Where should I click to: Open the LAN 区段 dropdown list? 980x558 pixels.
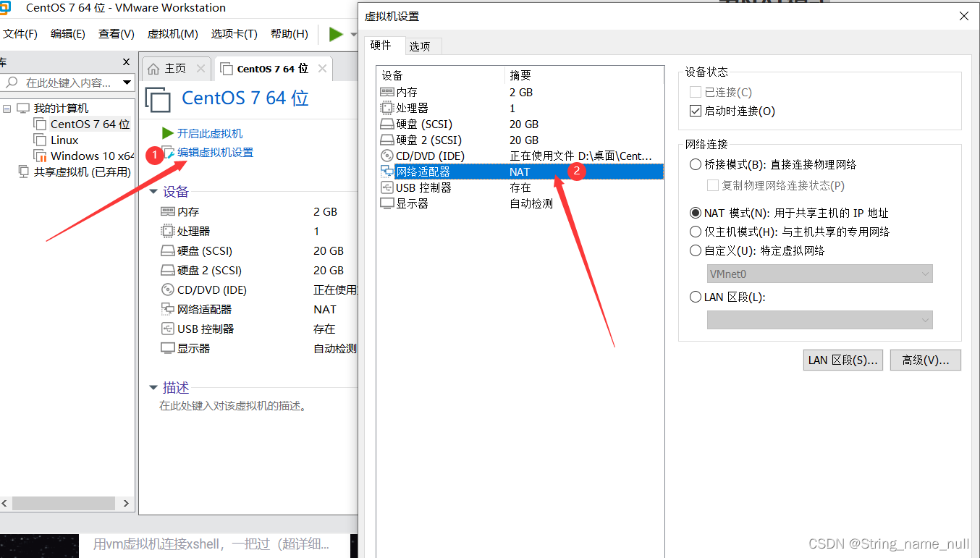819,320
